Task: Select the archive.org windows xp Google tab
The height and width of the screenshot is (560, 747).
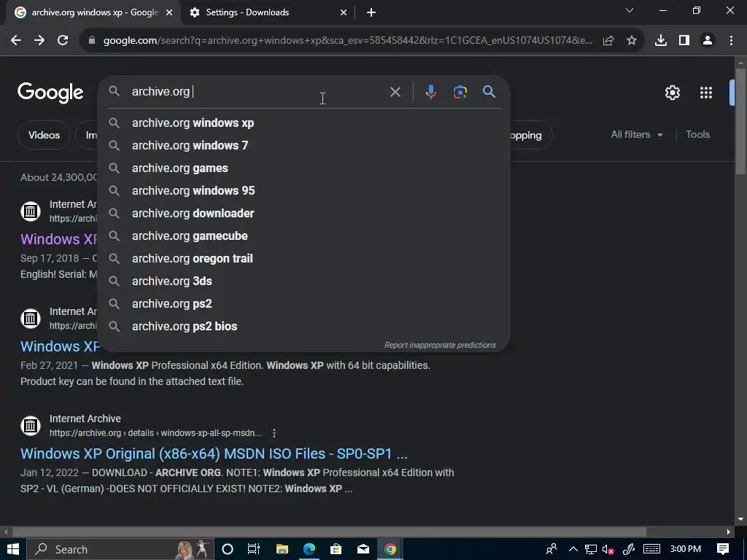Action: point(93,12)
